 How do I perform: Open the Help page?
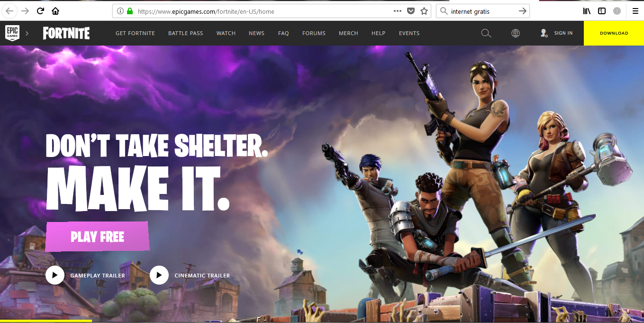tap(378, 33)
